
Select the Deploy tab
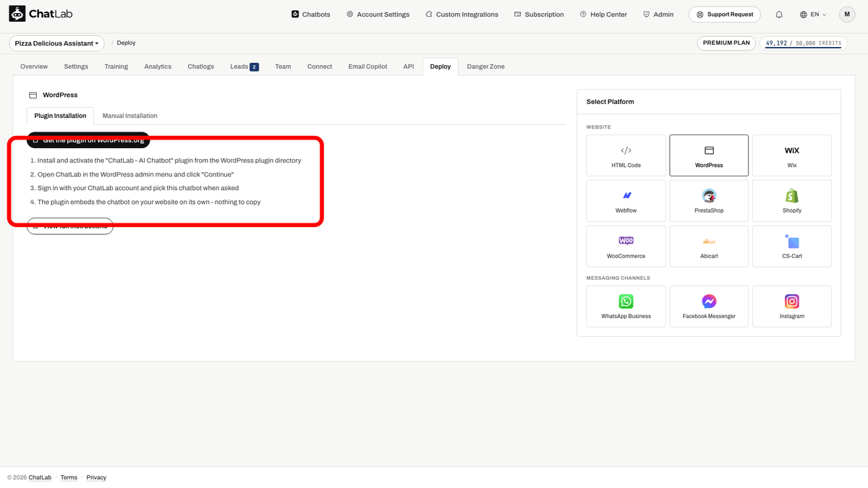point(441,67)
